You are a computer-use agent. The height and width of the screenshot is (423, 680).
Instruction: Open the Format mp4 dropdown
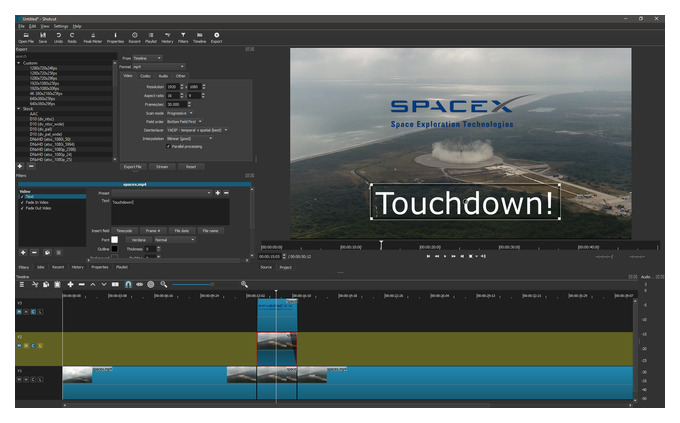[158, 67]
